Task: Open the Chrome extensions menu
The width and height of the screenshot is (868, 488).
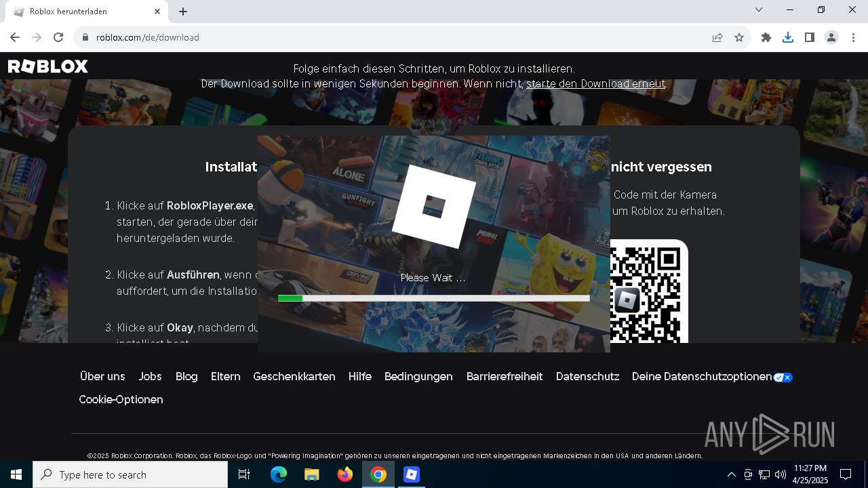Action: [766, 37]
